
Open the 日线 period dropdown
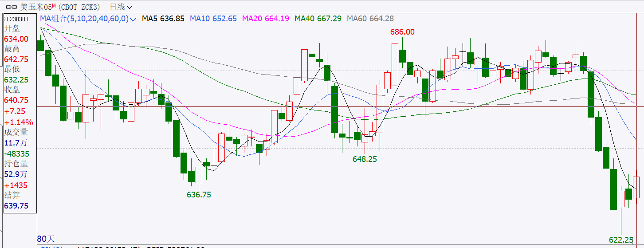point(121,7)
